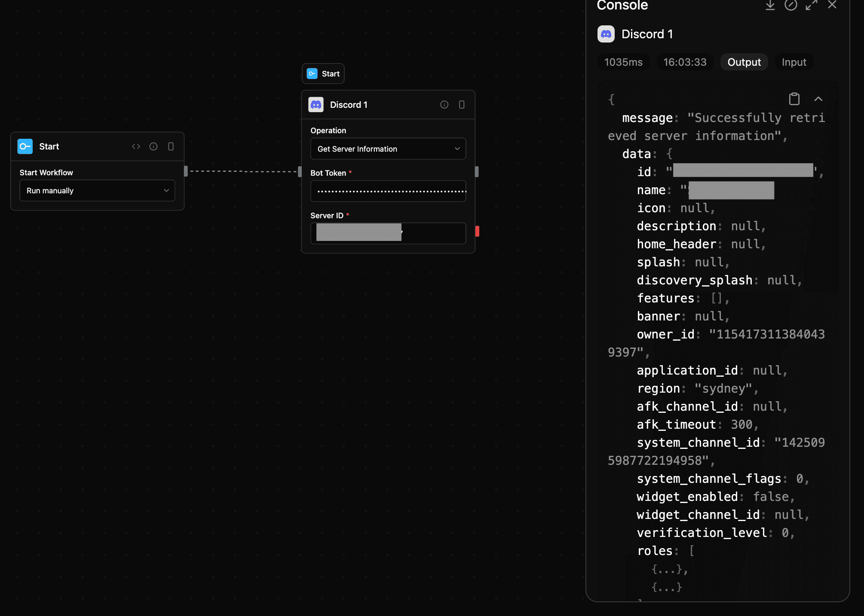
Task: Click the red error indicator beside Discord node
Action: tap(476, 231)
